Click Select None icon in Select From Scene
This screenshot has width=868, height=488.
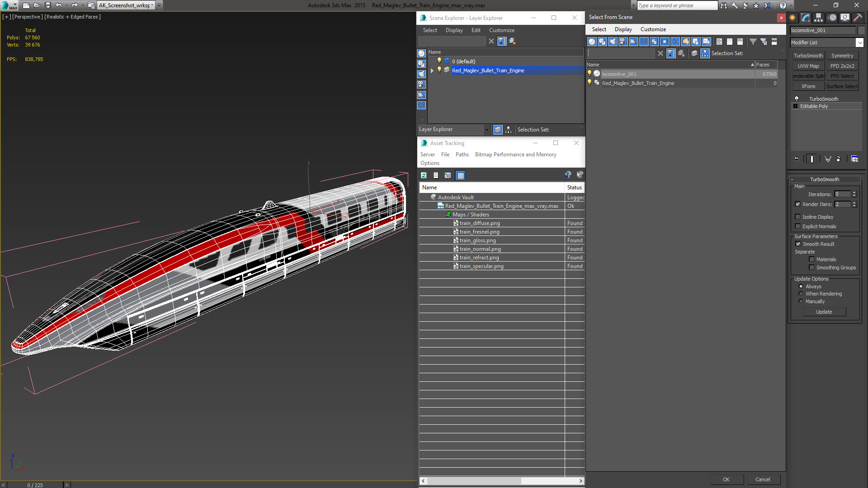tap(730, 42)
